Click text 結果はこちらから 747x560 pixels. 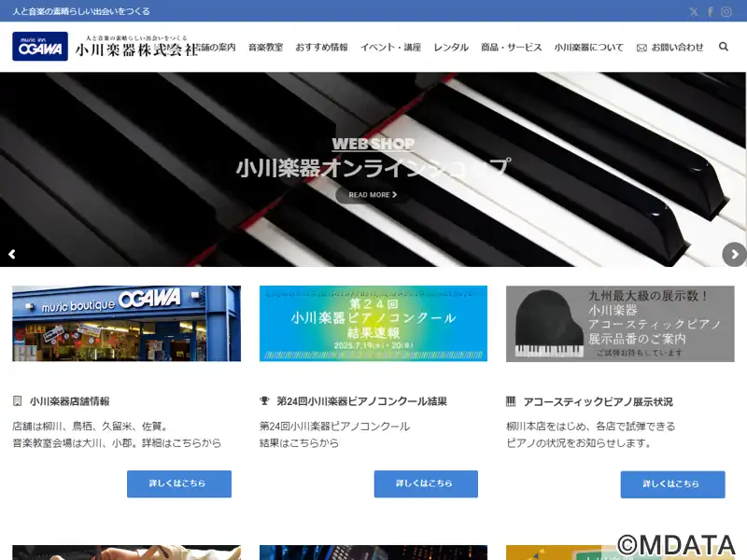[x=299, y=442]
